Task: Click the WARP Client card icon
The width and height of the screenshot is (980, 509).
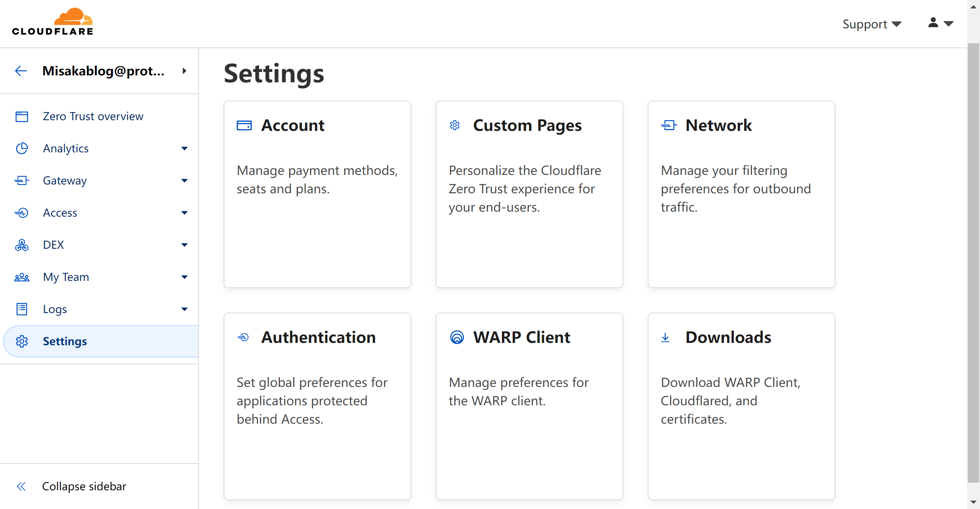Action: click(x=457, y=337)
